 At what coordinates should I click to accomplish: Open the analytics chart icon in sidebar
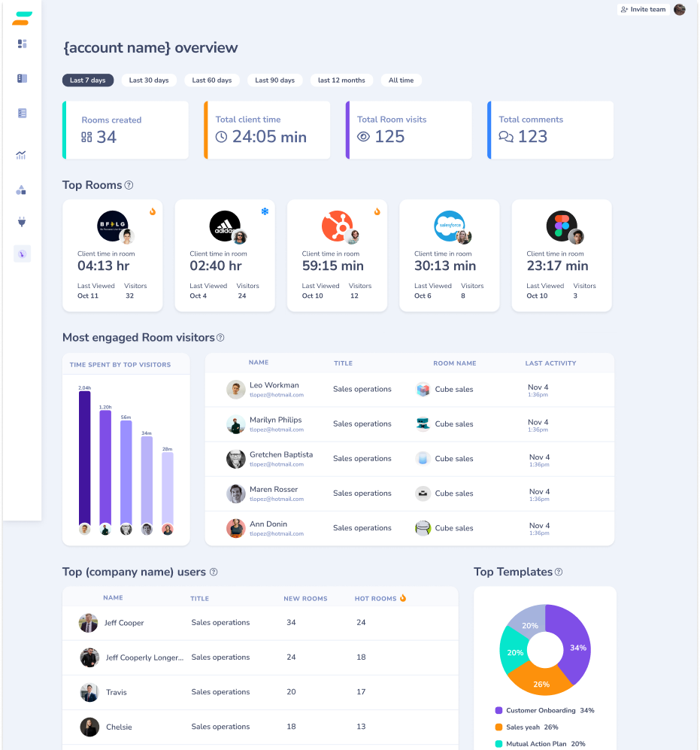(x=22, y=155)
